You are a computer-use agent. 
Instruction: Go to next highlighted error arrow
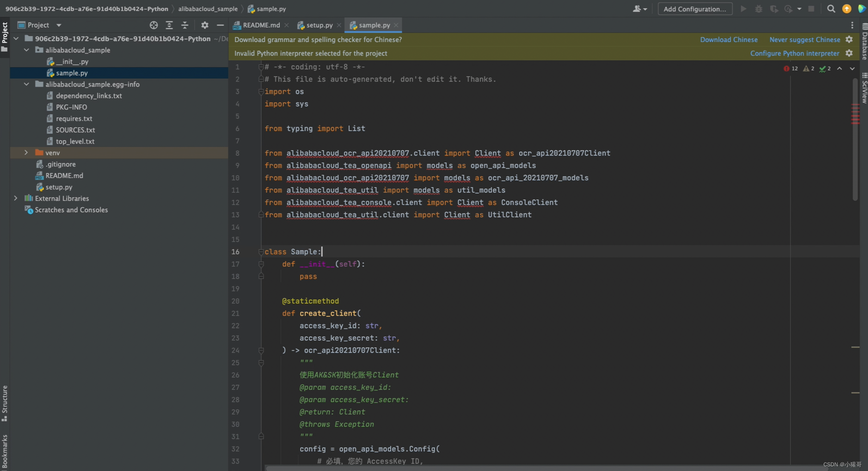coord(852,68)
